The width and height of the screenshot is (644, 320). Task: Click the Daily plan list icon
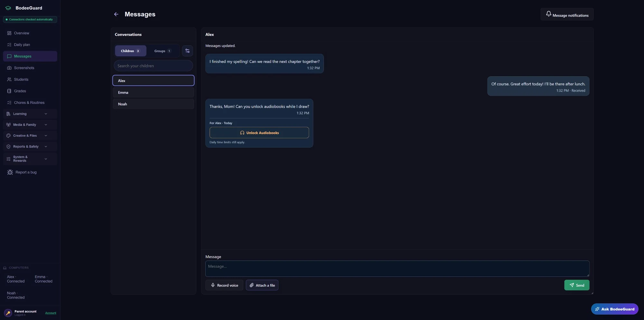[x=9, y=45]
